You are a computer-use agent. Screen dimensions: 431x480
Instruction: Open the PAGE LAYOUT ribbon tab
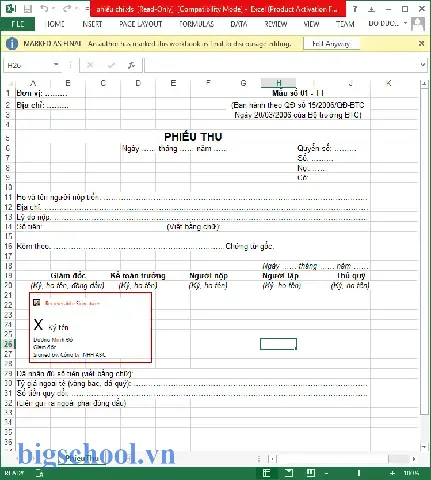point(141,24)
